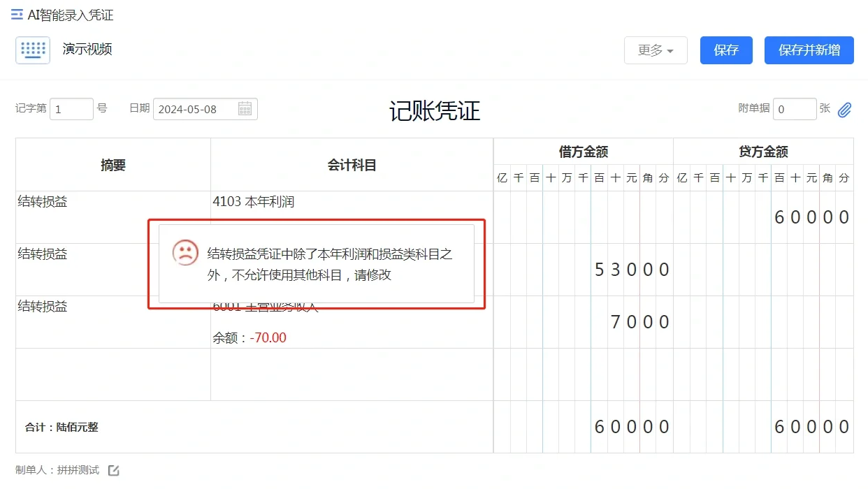Click the sad-face icon in the warning dialog
The image size is (868, 489).
click(x=183, y=255)
